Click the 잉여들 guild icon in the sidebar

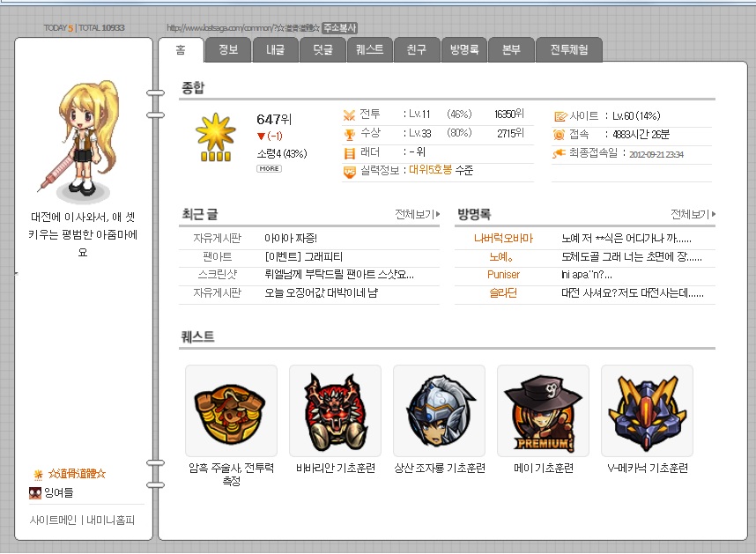pyautogui.click(x=35, y=493)
